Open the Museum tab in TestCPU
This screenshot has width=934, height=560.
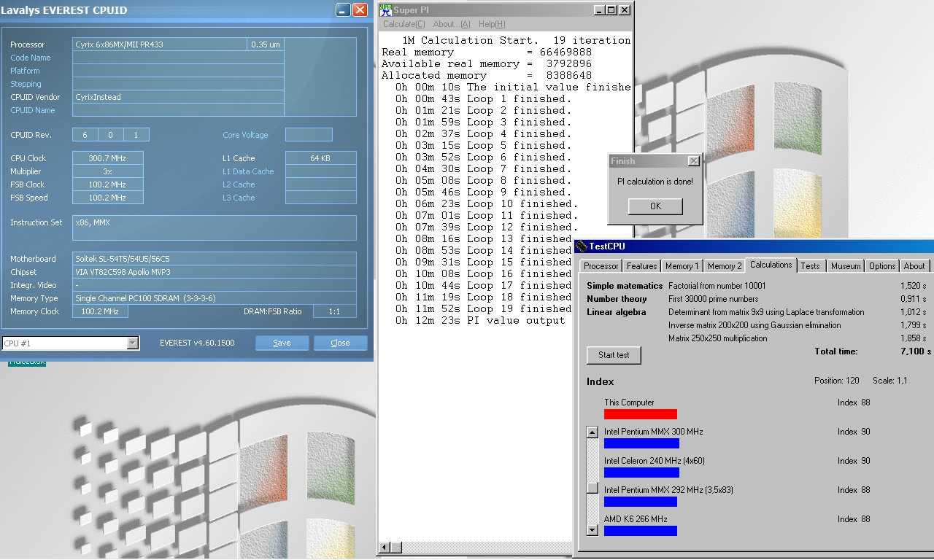(846, 266)
